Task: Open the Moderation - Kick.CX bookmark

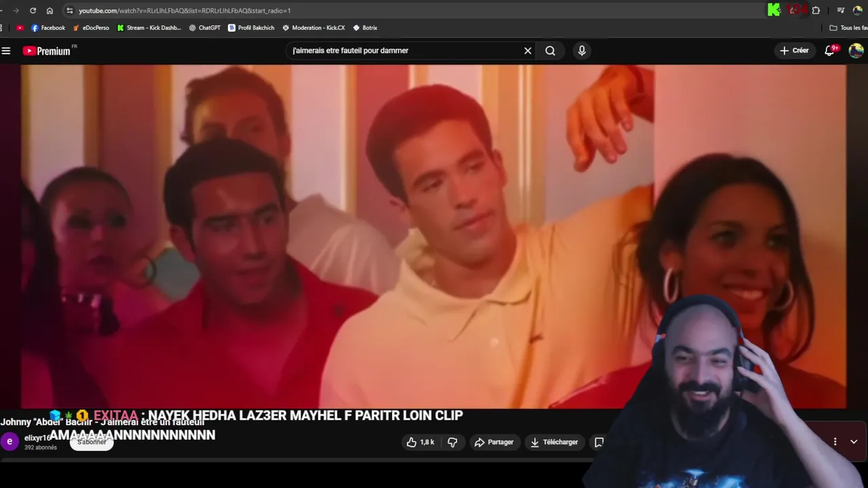Action: (313, 28)
